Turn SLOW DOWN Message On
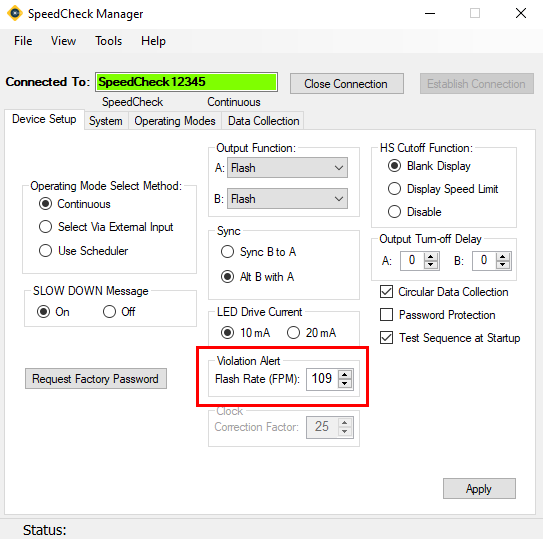The image size is (543, 539). click(x=53, y=311)
